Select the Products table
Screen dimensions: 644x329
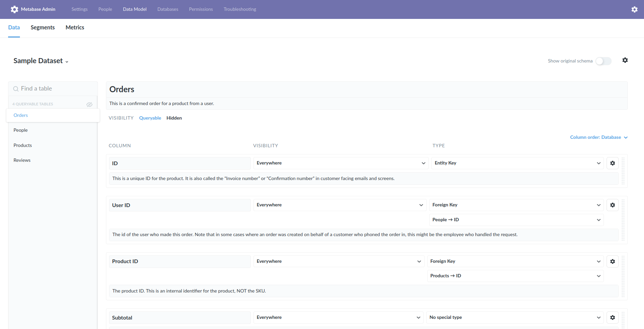(23, 145)
